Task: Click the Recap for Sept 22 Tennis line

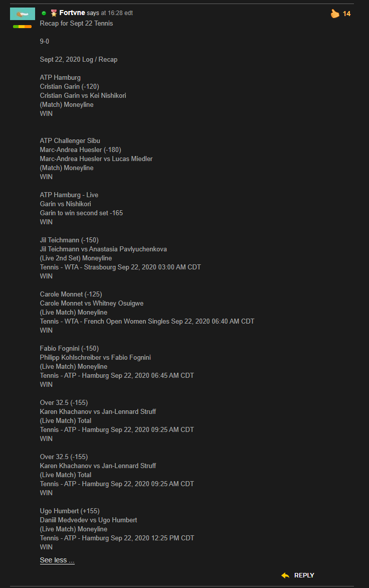Action: [76, 23]
